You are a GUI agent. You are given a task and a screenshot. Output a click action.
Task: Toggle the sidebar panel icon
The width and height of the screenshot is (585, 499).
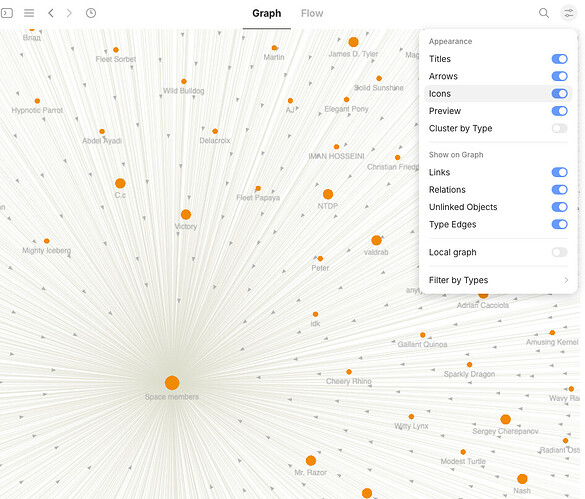[x=7, y=13]
